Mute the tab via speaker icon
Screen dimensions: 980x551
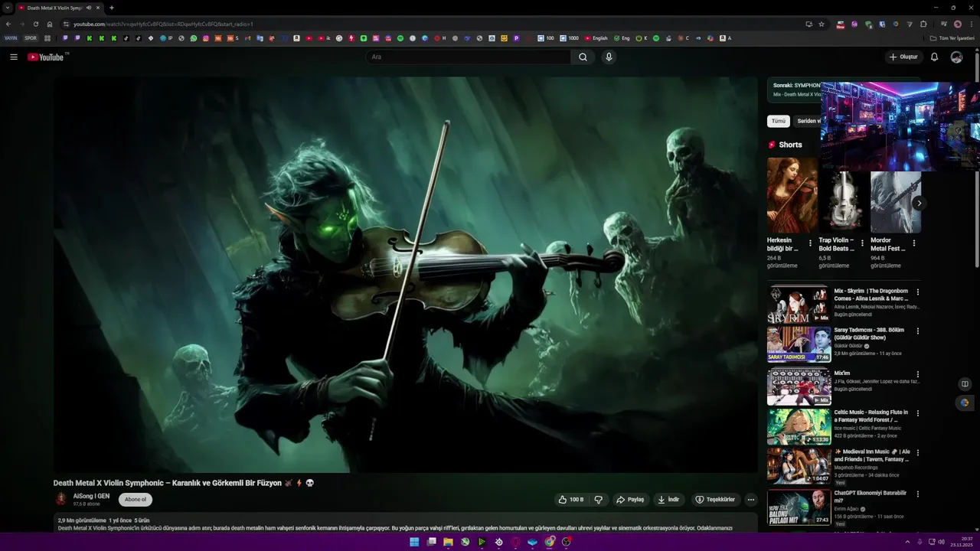pos(89,8)
